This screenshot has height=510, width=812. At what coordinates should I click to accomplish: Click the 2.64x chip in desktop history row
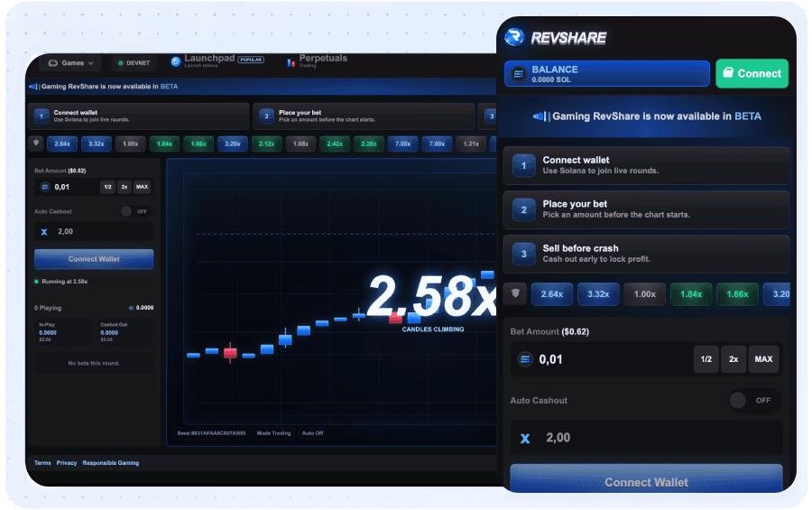[x=62, y=144]
